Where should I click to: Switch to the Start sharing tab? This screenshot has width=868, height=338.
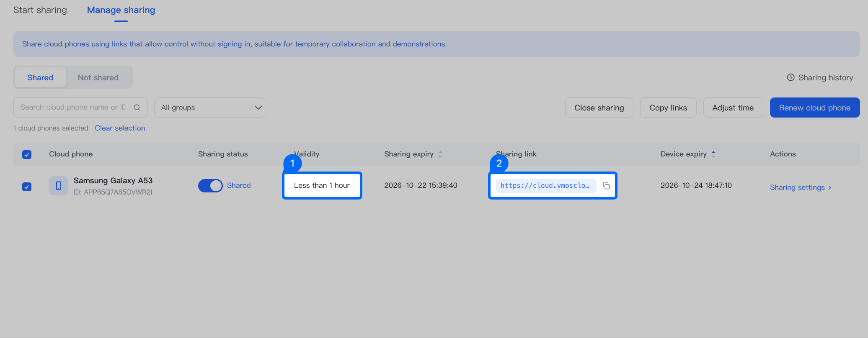[40, 10]
